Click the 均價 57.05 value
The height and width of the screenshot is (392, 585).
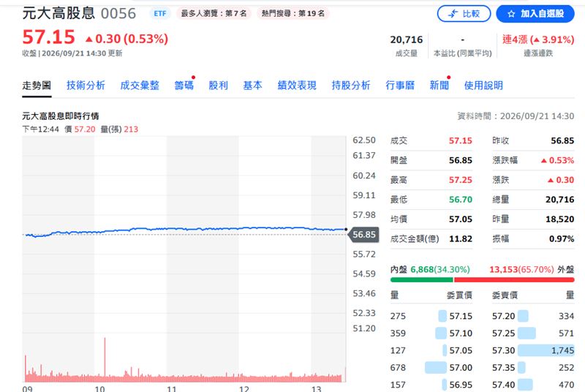click(x=461, y=219)
